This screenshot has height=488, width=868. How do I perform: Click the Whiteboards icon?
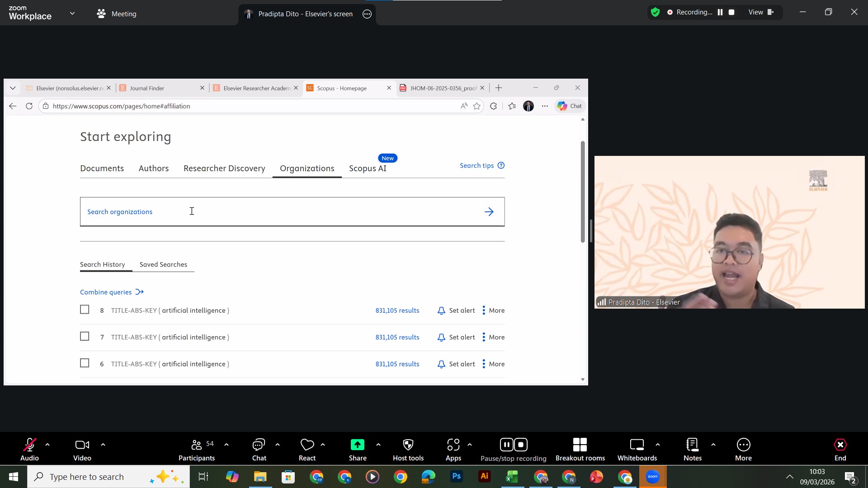click(x=637, y=445)
